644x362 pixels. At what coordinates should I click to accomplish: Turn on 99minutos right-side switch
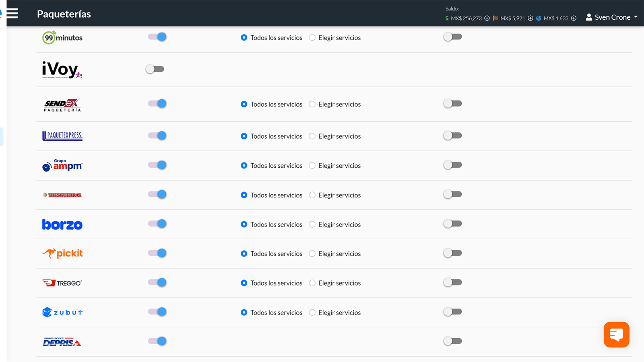[x=453, y=37]
